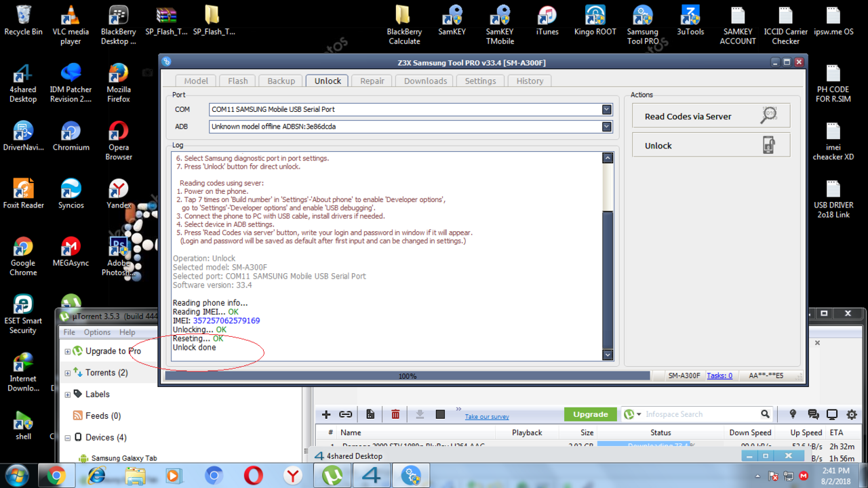This screenshot has height=488, width=868.
Task: Click the MEGA icon in system tray
Action: point(804,476)
